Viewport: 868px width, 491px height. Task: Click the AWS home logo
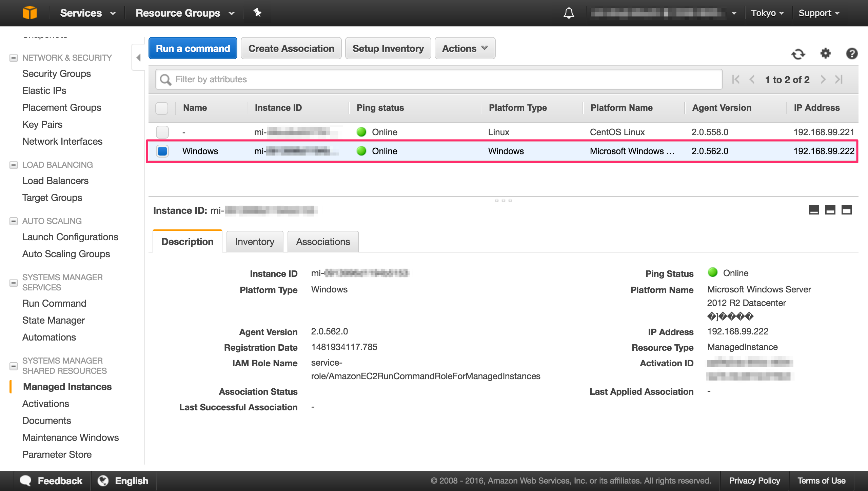(30, 13)
